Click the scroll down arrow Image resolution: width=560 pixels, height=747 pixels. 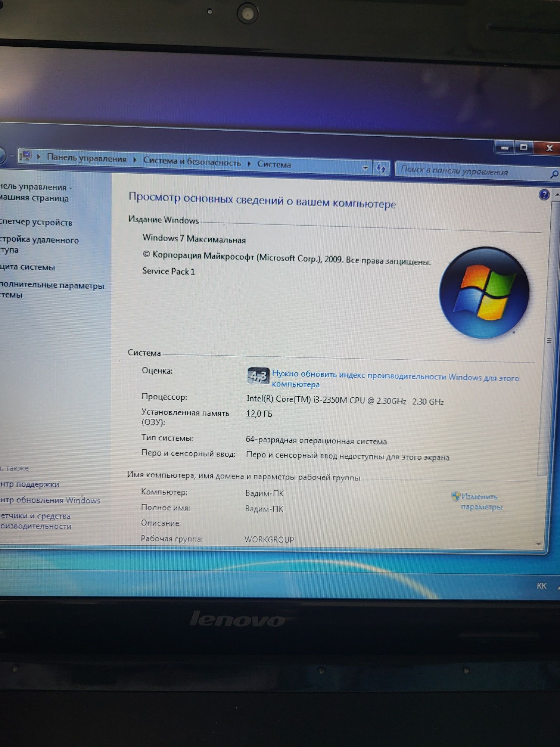click(539, 544)
